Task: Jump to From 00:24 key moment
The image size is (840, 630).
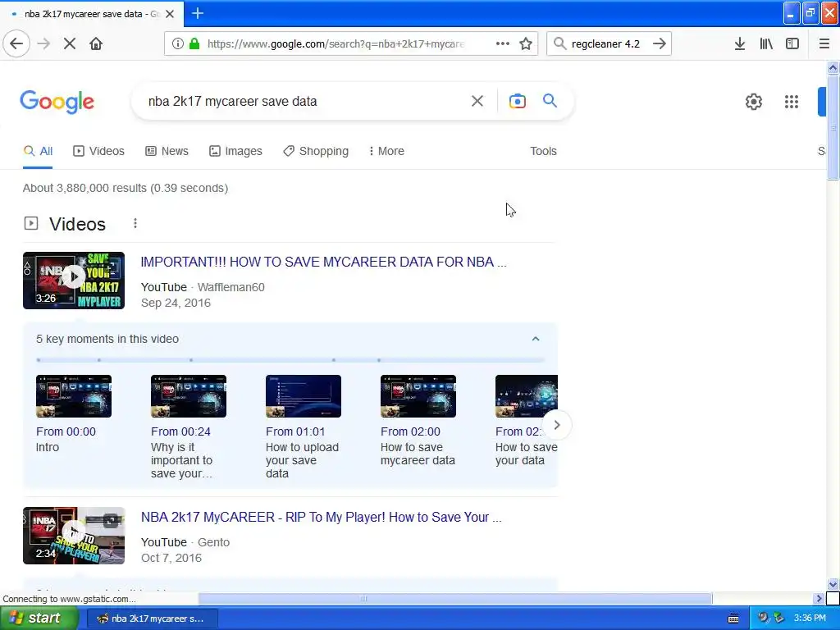Action: (x=180, y=431)
